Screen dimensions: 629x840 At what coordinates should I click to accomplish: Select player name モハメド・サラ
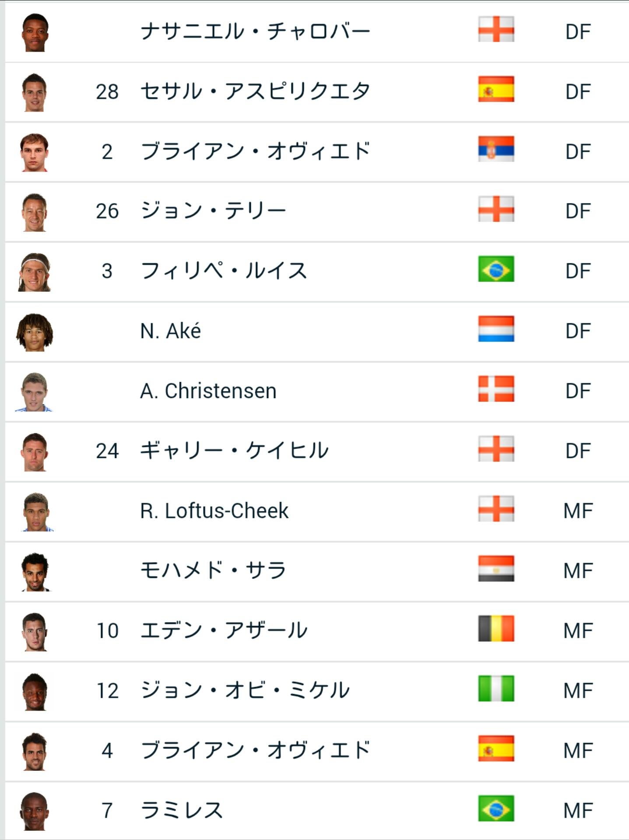click(x=213, y=571)
